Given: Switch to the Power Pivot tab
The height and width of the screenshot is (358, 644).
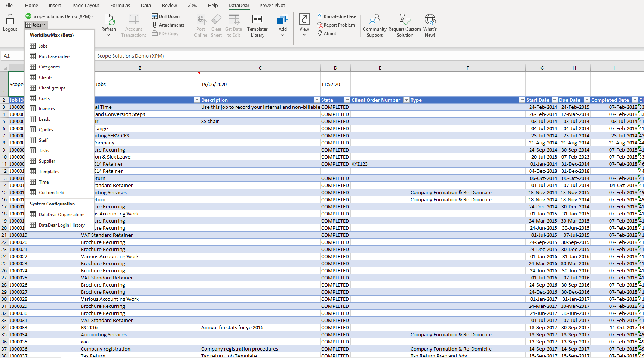Looking at the screenshot, I should [272, 5].
